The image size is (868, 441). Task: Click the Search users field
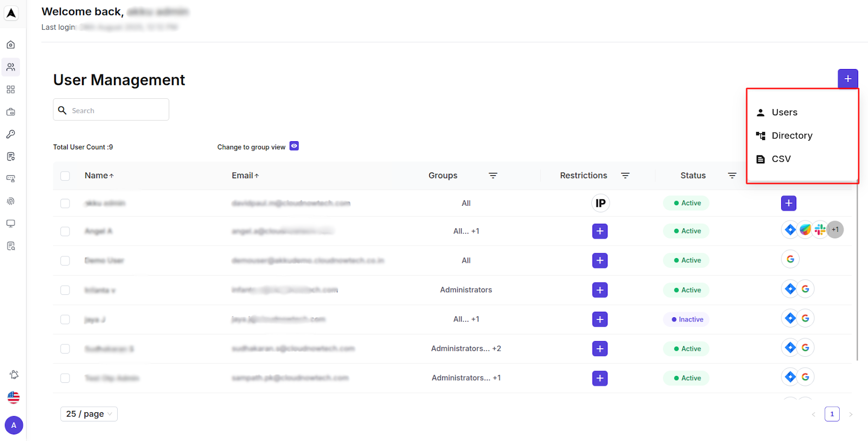coord(111,110)
